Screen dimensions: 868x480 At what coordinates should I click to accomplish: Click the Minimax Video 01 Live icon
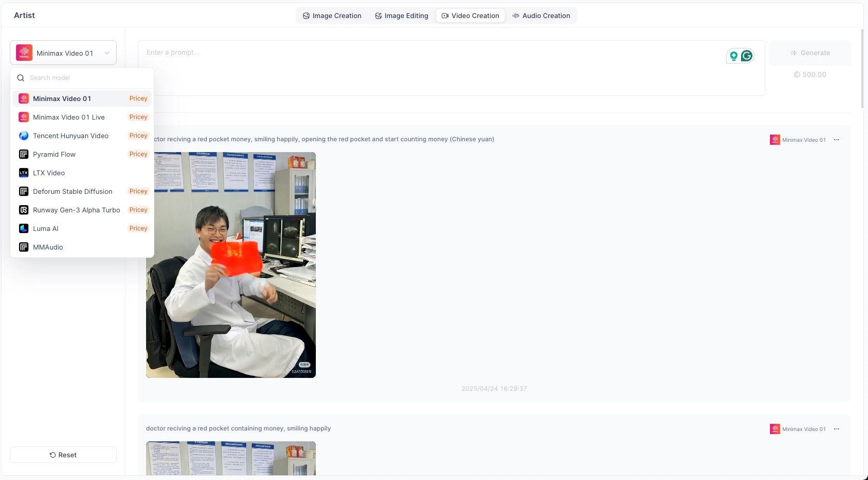pyautogui.click(x=24, y=117)
